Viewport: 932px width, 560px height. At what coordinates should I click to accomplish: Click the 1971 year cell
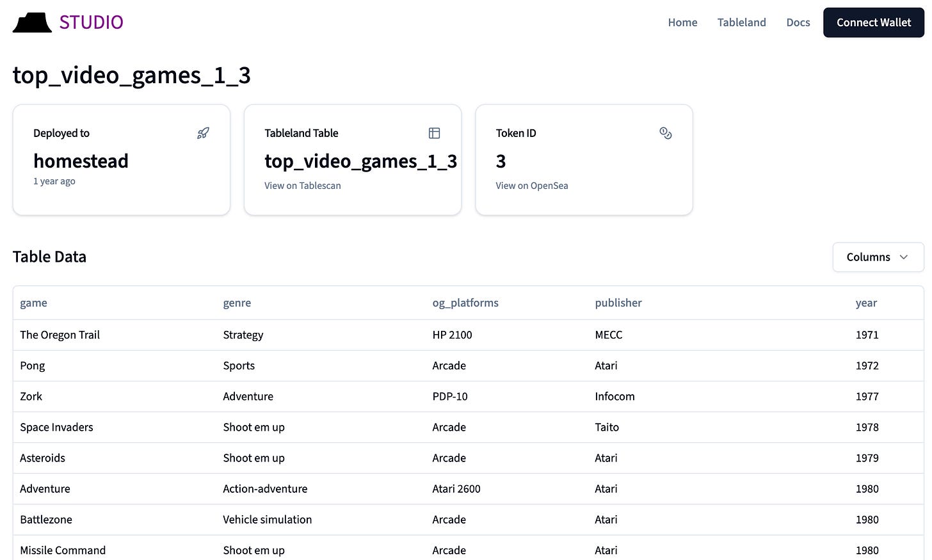(x=867, y=335)
